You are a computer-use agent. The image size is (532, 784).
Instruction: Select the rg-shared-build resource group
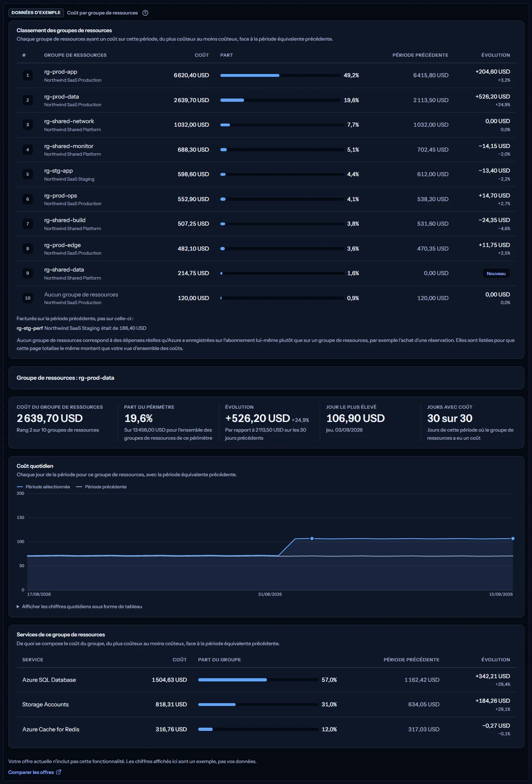(x=266, y=224)
